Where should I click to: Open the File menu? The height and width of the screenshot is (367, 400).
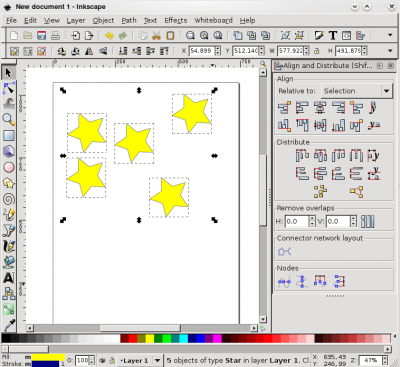[x=11, y=20]
